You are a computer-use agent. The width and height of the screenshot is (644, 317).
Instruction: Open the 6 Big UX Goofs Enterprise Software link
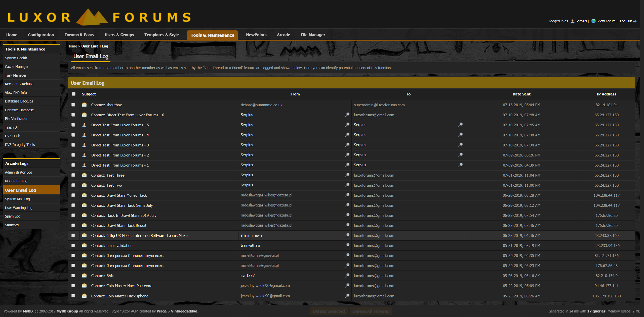tap(139, 235)
